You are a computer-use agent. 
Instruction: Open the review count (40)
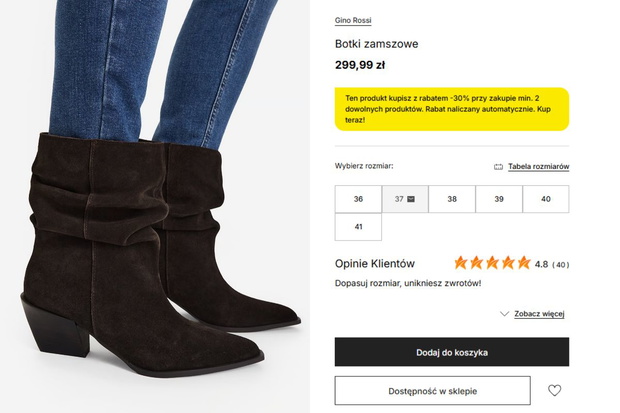[x=561, y=265]
